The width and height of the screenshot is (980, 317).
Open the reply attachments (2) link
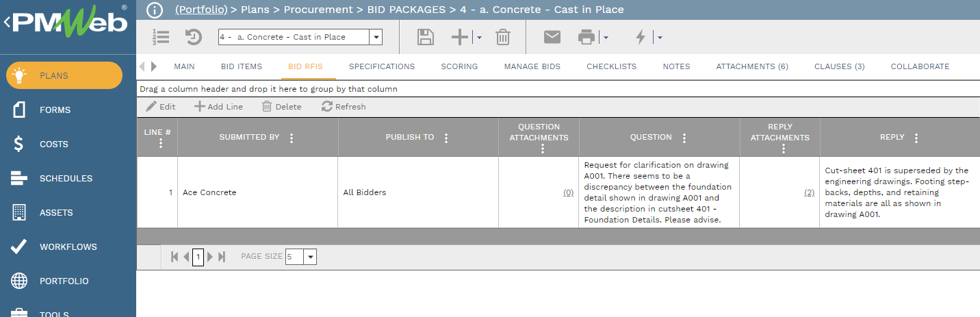click(x=809, y=192)
